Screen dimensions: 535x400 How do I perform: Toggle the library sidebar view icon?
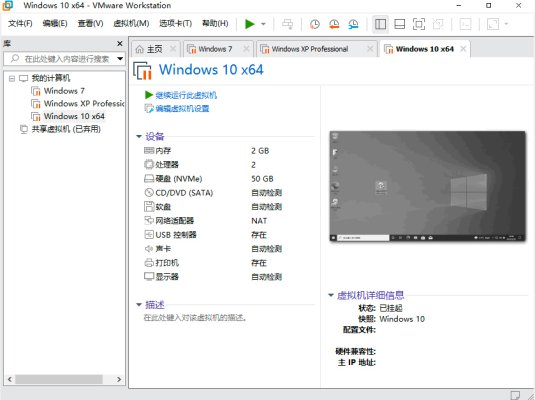click(x=380, y=24)
